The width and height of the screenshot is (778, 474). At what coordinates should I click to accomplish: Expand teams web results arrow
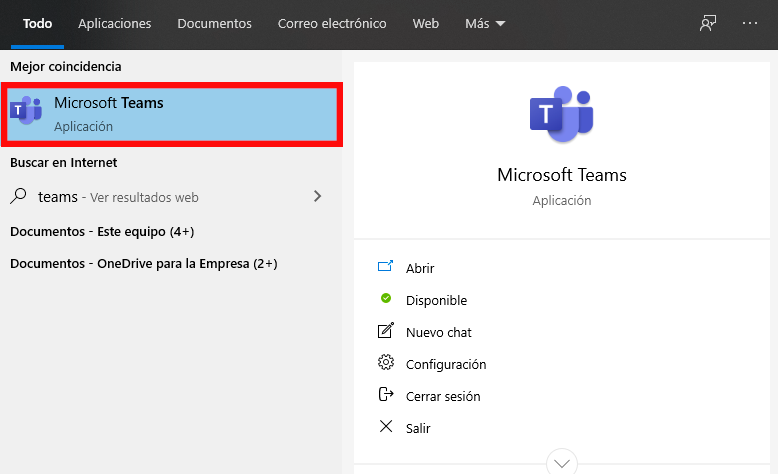click(x=318, y=197)
